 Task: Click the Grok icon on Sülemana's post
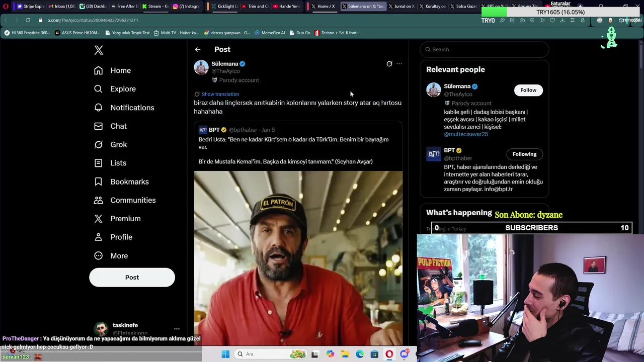(x=389, y=64)
